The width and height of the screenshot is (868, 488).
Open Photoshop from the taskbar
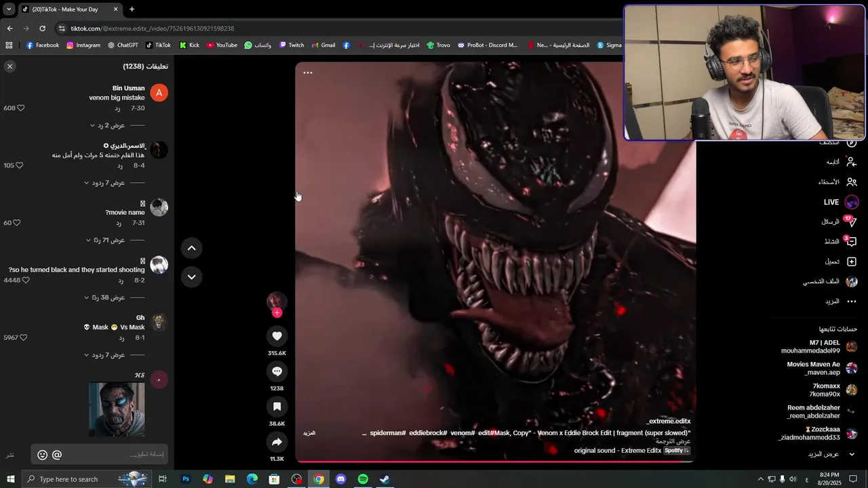pyautogui.click(x=185, y=479)
